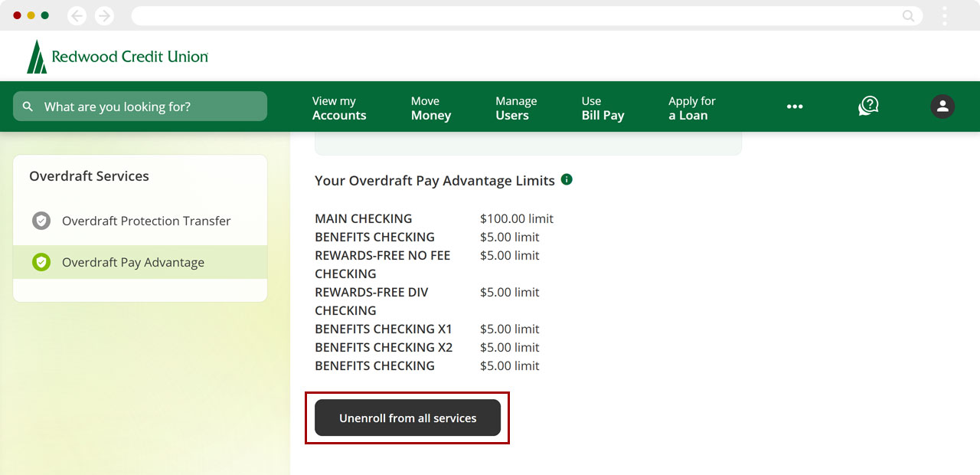Click the info icon beside Pay Advantage Limits
The width and height of the screenshot is (980, 475).
click(x=567, y=180)
